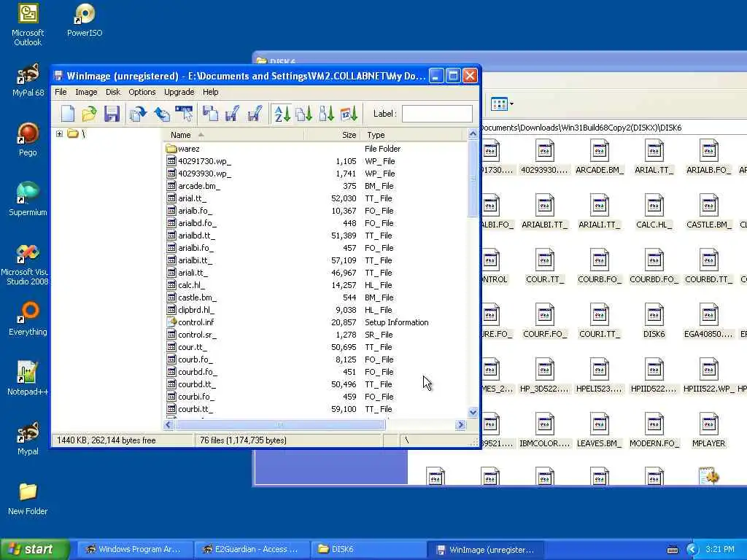Viewport: 747px width, 560px height.
Task: Click the Read disk toolbar icon
Action: pyautogui.click(x=210, y=114)
